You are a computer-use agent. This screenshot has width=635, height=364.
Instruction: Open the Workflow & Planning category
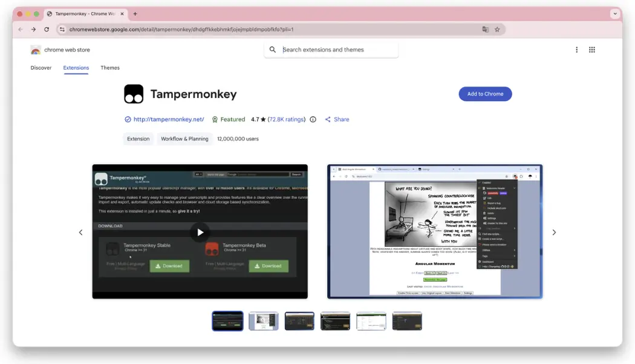point(184,139)
